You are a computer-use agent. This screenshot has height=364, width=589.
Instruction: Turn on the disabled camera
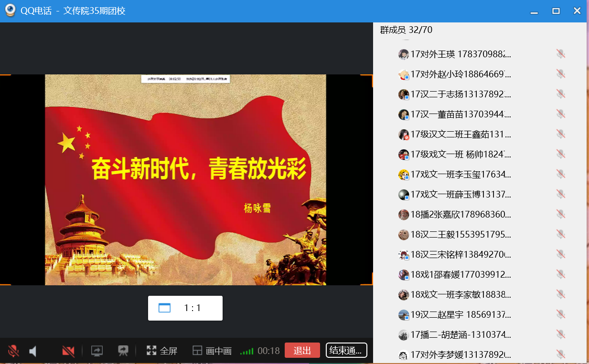tap(68, 352)
